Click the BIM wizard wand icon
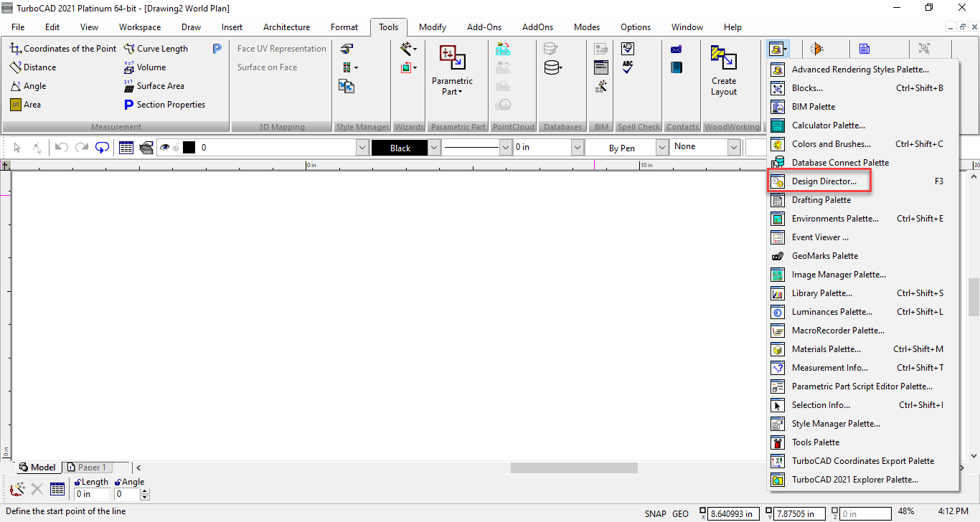Viewport: 980px width, 522px height. (x=601, y=86)
